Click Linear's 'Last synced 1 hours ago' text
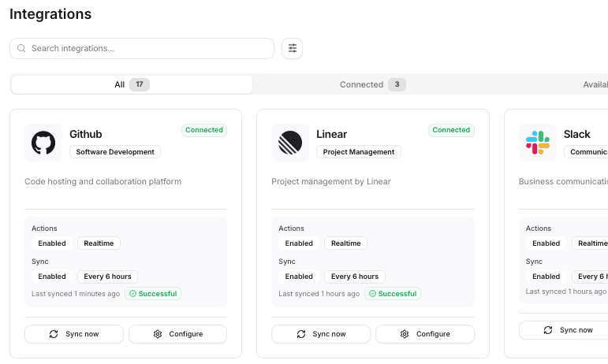This screenshot has width=608, height=364. 319,294
